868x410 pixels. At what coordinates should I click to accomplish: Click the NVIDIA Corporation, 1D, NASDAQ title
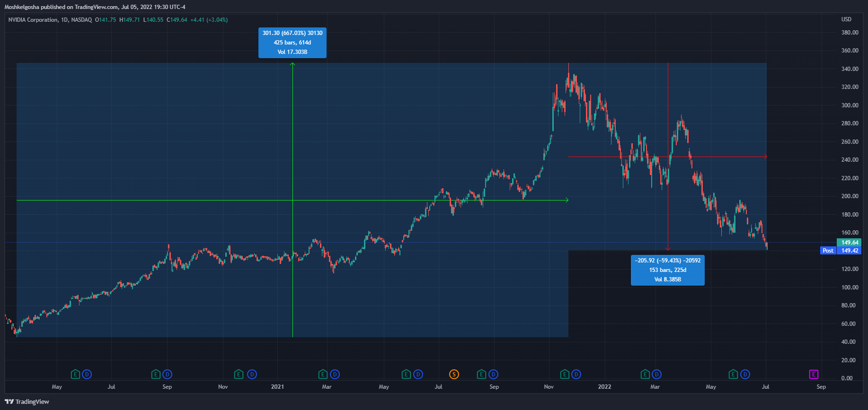pos(50,20)
